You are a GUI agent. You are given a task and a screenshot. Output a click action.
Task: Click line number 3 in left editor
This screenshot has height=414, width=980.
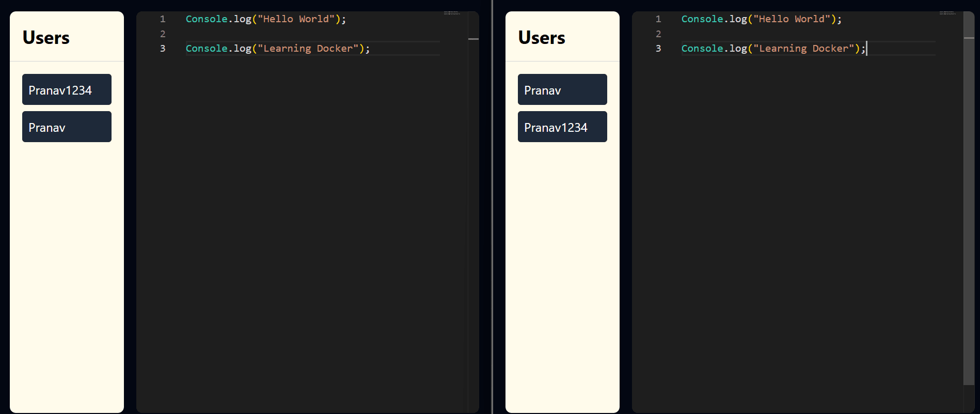tap(163, 49)
